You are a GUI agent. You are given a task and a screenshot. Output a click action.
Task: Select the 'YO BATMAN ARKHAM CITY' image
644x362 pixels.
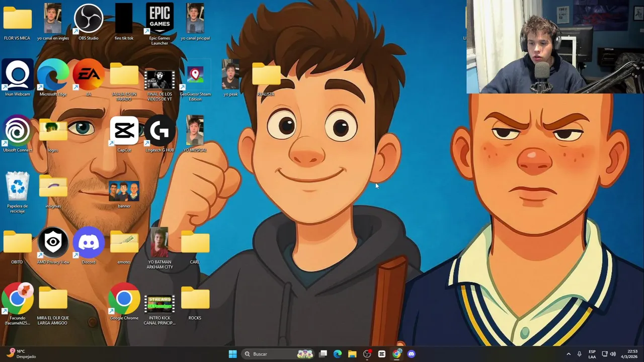click(x=159, y=248)
